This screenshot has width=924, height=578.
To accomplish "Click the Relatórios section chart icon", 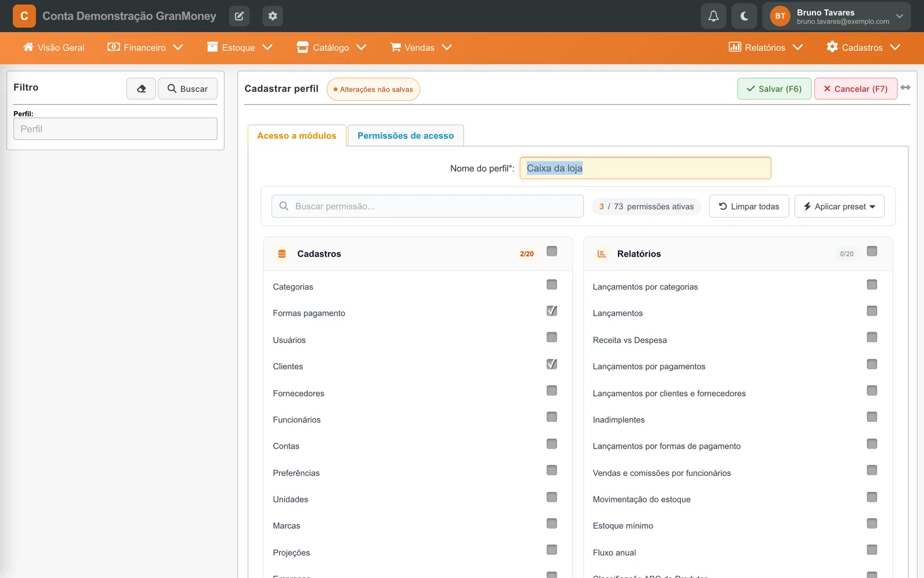I will pos(602,254).
